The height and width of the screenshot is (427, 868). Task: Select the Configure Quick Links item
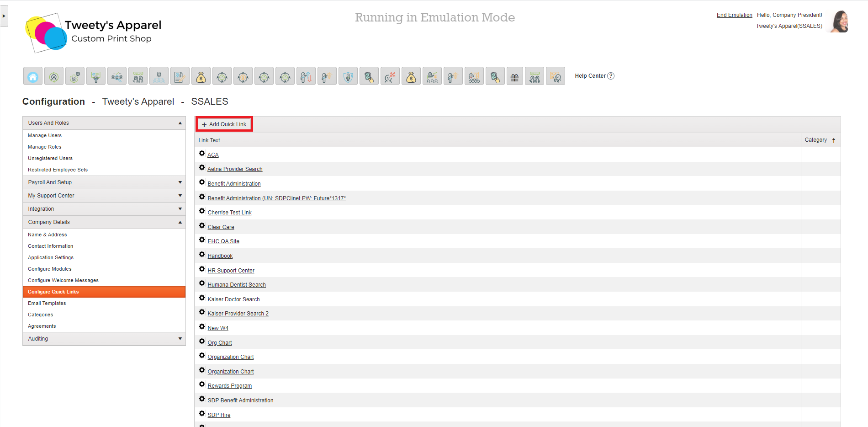104,292
